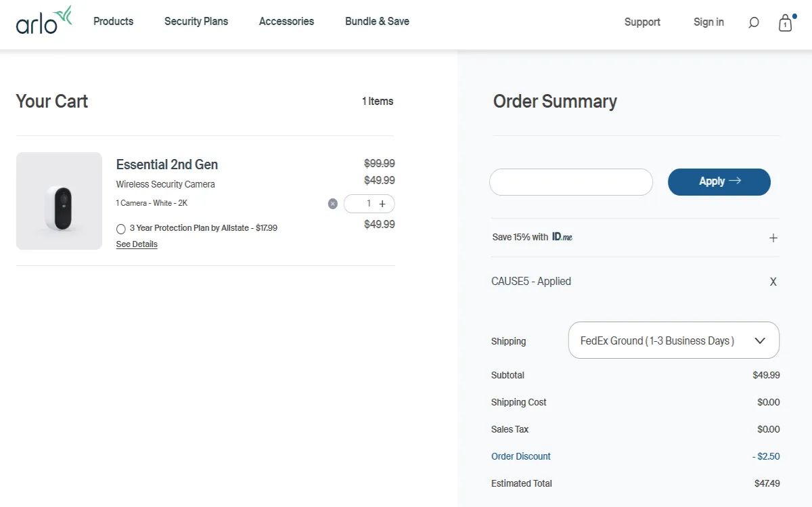
Task: Open the Bundle & Save menu
Action: 377,21
